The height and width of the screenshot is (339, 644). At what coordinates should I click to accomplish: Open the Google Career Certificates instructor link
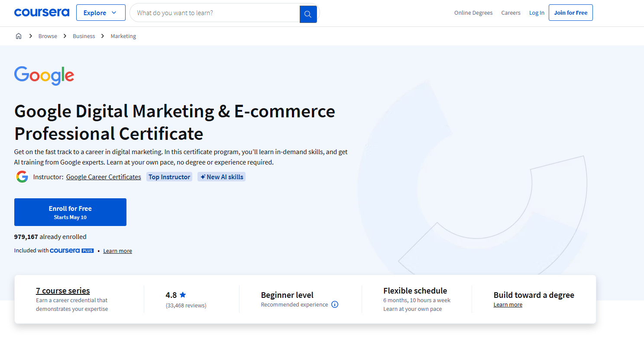coord(103,177)
